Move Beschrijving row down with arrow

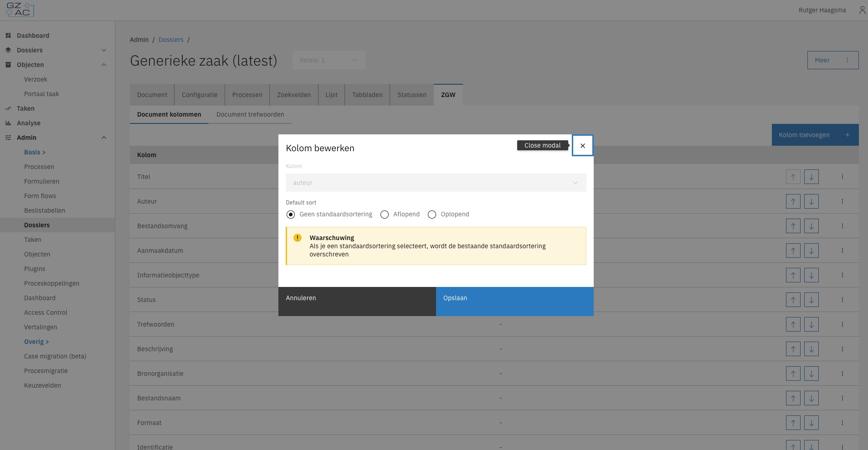(x=811, y=349)
